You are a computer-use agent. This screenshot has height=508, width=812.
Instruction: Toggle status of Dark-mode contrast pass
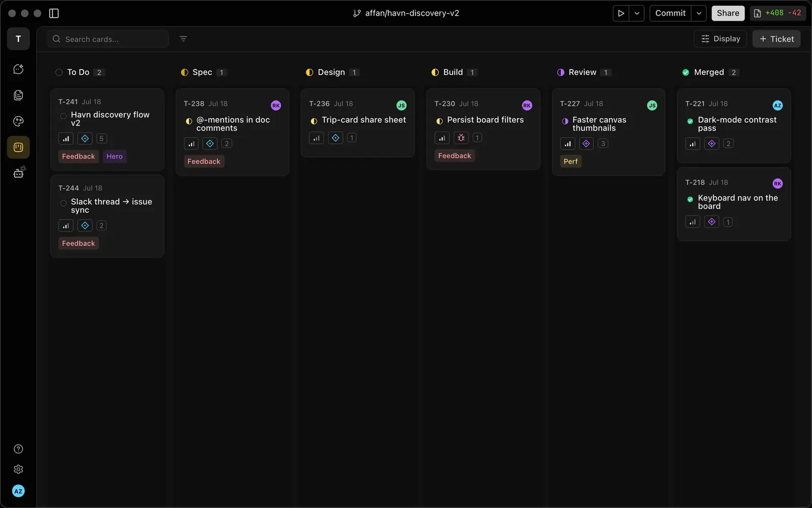[x=690, y=121]
